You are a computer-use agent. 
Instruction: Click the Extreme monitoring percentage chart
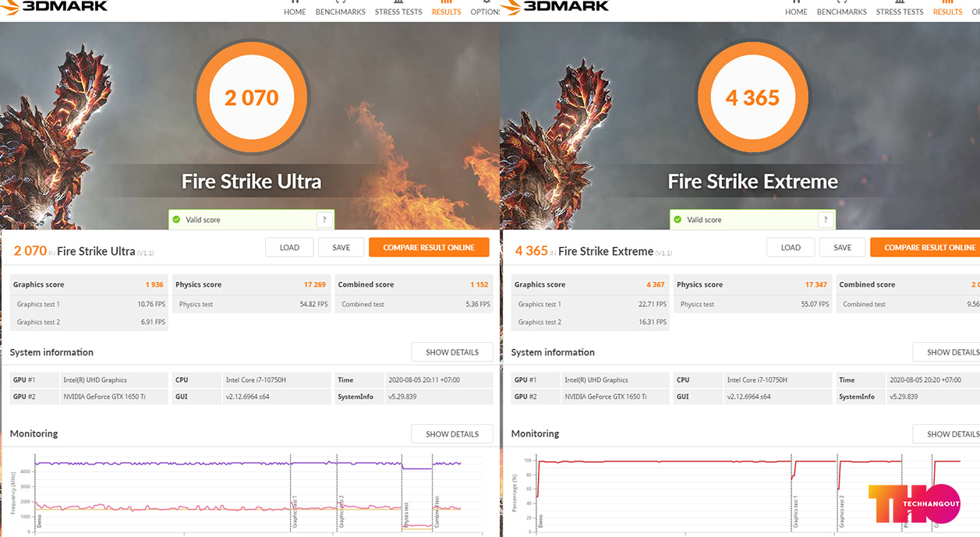(745, 493)
